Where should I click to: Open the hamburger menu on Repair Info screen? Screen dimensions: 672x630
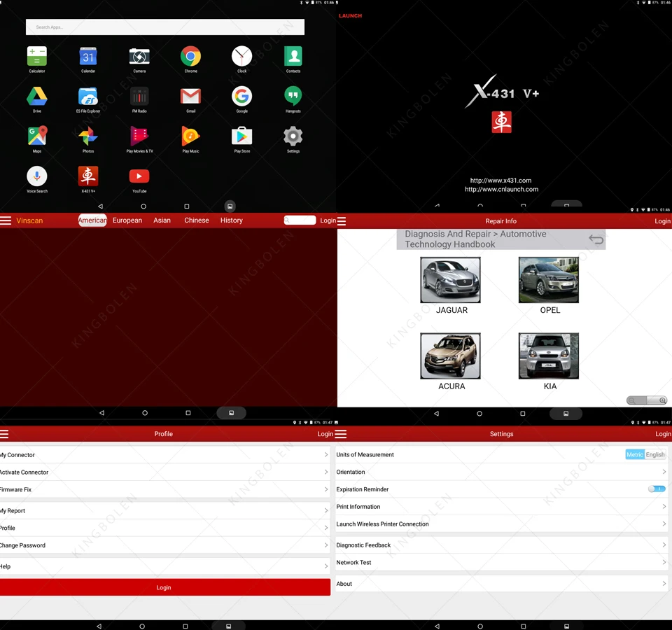[342, 221]
